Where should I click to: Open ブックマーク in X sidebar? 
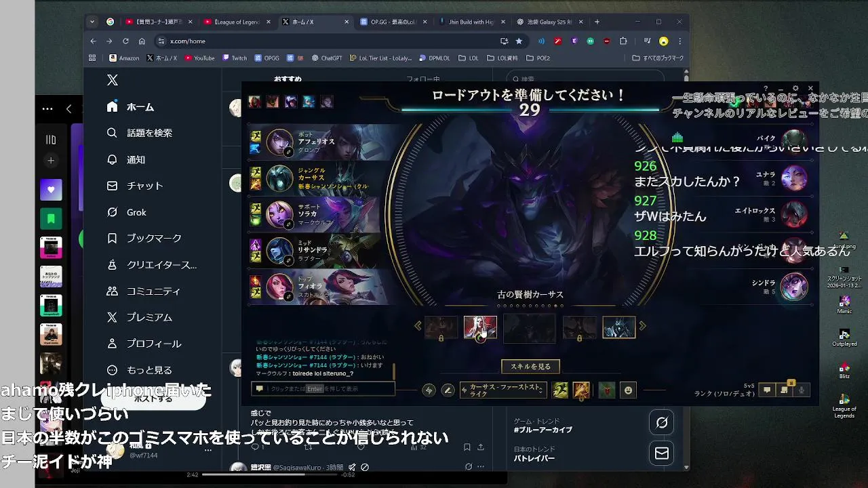pyautogui.click(x=144, y=239)
